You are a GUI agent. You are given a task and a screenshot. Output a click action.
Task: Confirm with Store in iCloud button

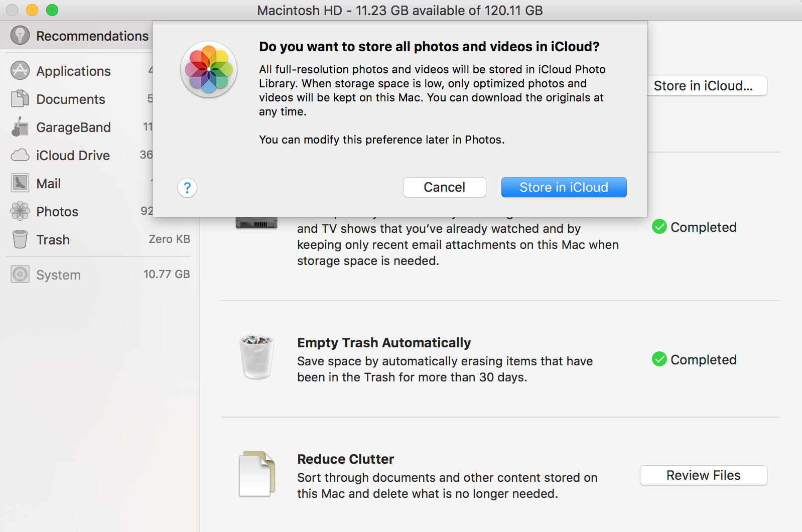coord(564,187)
